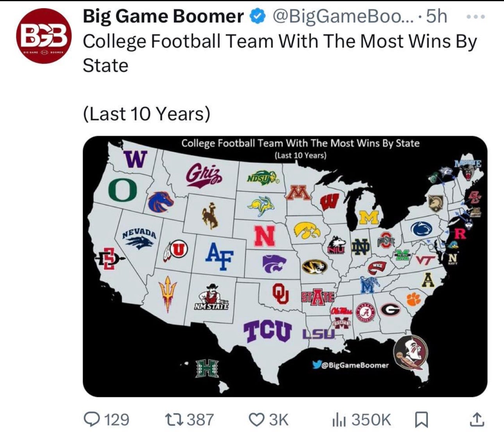Click the Oregon green O logo
This screenshot has height=433, width=504.
click(x=123, y=190)
